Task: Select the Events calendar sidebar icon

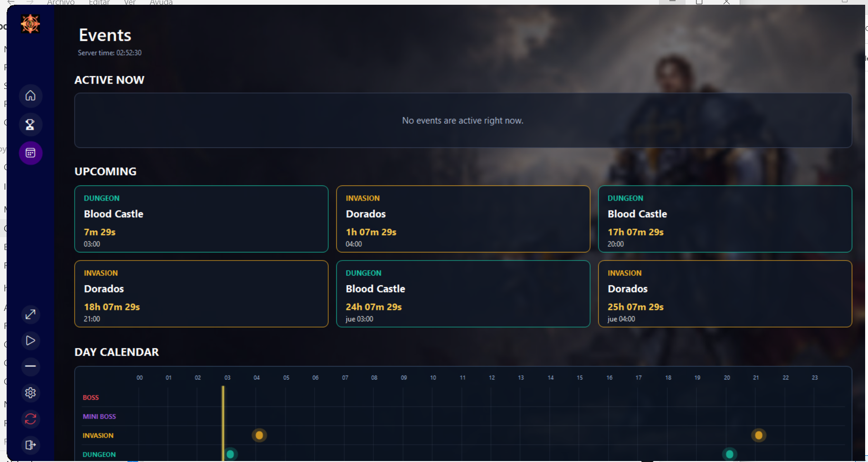Action: tap(30, 153)
